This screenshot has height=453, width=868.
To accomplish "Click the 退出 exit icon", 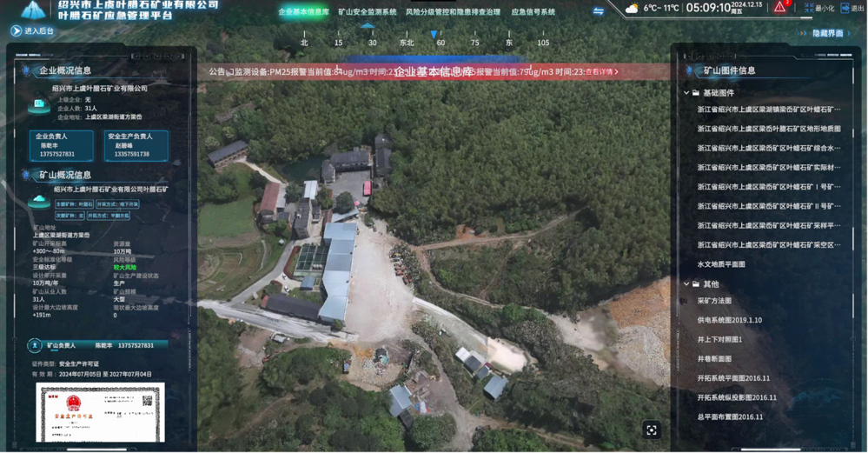I will click(845, 8).
